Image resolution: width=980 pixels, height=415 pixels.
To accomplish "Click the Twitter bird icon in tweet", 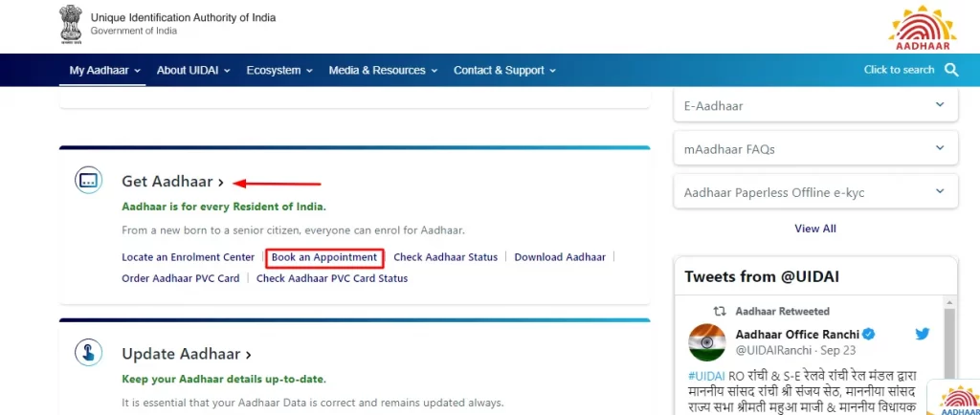I will pyautogui.click(x=923, y=334).
